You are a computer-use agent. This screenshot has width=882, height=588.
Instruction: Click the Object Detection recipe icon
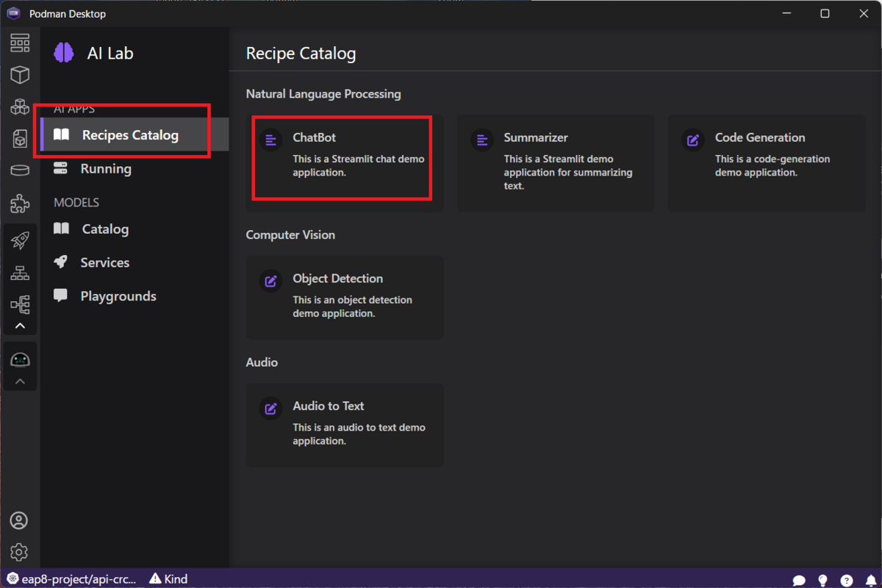tap(270, 281)
